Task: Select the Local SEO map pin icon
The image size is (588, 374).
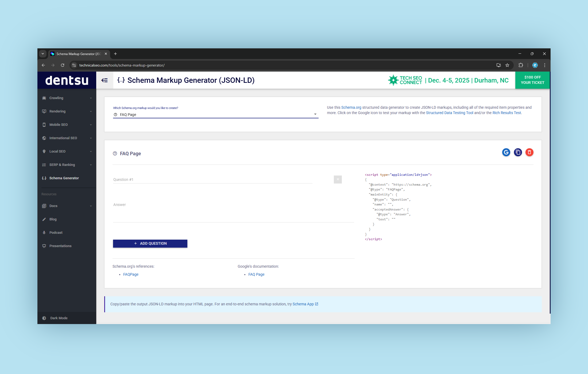Action: coord(44,151)
